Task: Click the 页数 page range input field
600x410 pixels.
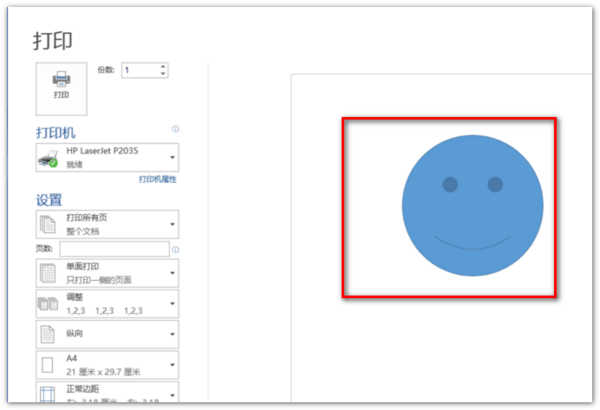Action: (x=114, y=249)
